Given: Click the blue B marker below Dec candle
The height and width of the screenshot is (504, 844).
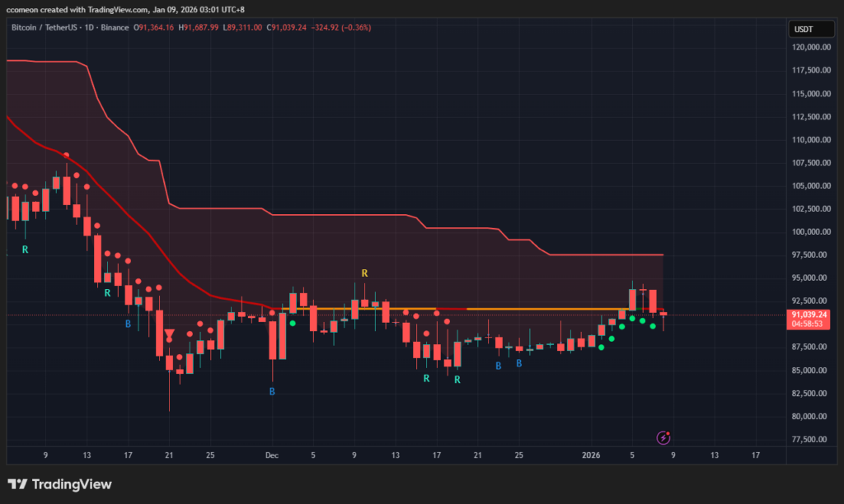Looking at the screenshot, I should click(x=272, y=392).
